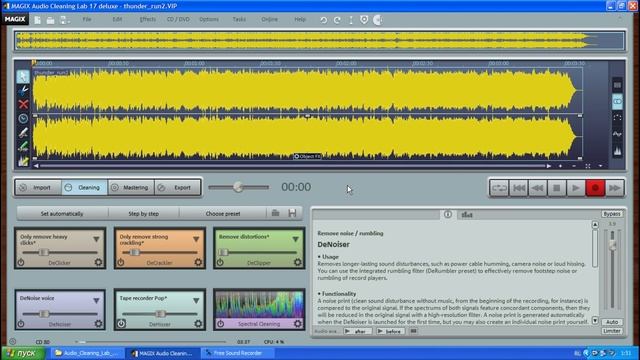Open DeClipper settings gear

(x=298, y=262)
